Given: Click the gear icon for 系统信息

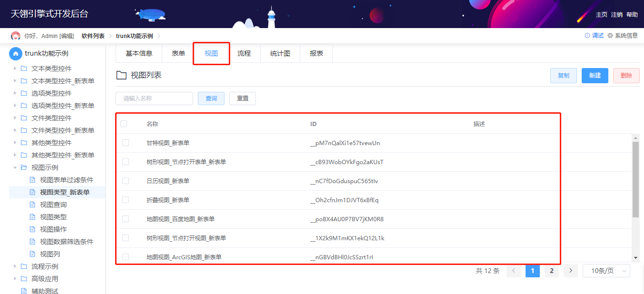Looking at the screenshot, I should (610, 36).
